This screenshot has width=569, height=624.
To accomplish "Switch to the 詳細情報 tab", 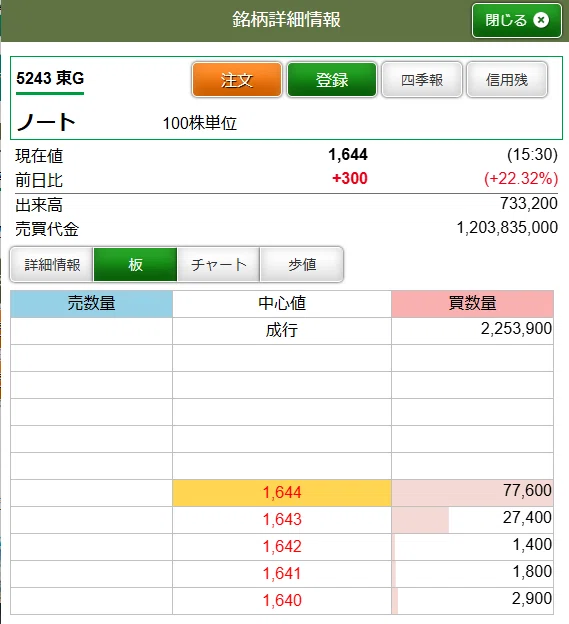I will (x=52, y=265).
